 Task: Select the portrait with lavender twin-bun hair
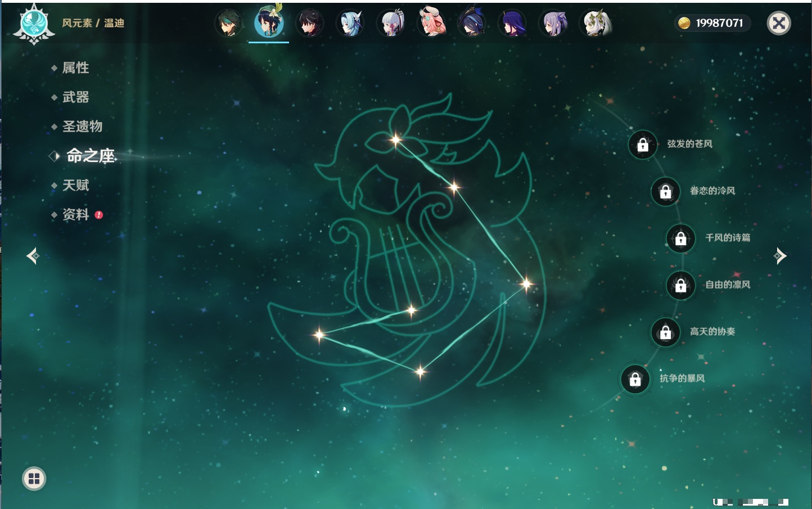pos(554,24)
